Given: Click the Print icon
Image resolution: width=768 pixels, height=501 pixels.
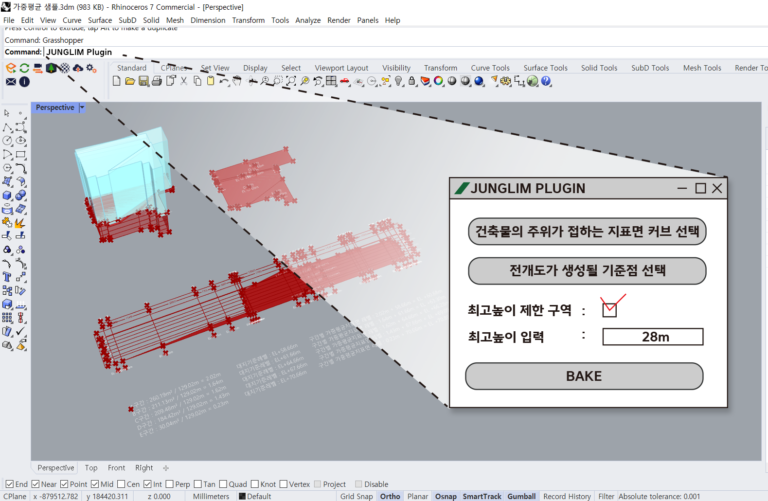Looking at the screenshot, I should [x=157, y=81].
